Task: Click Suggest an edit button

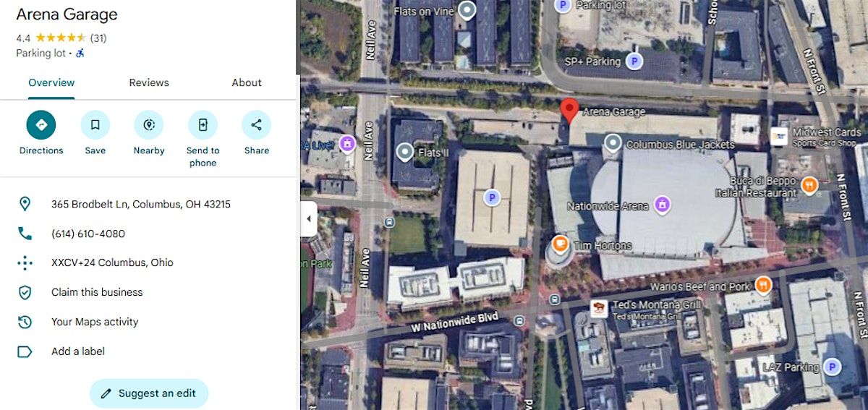Action: (149, 393)
